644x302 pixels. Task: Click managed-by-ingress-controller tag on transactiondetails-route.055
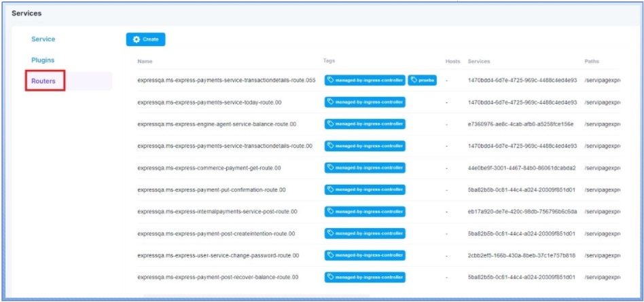pyautogui.click(x=365, y=80)
